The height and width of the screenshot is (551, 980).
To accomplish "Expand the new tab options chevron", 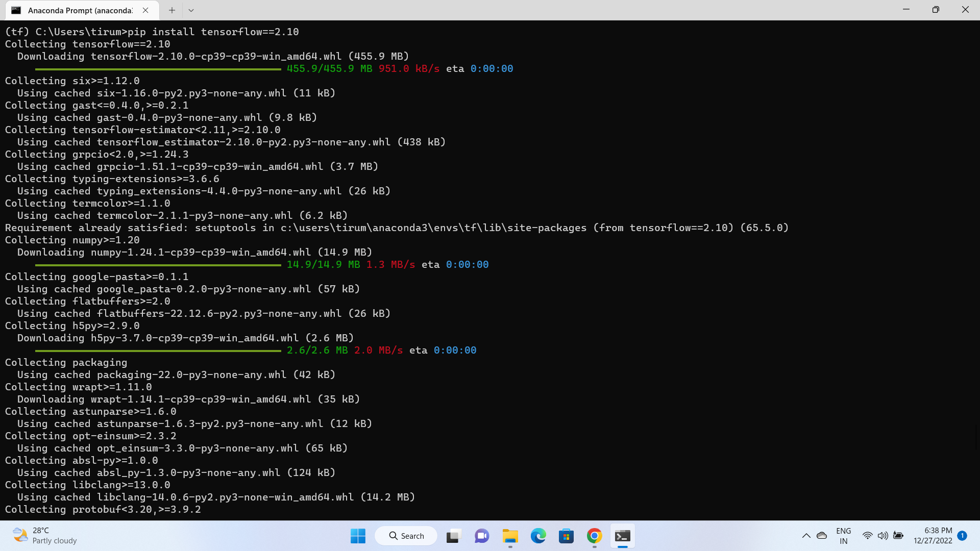I will pos(191,10).
